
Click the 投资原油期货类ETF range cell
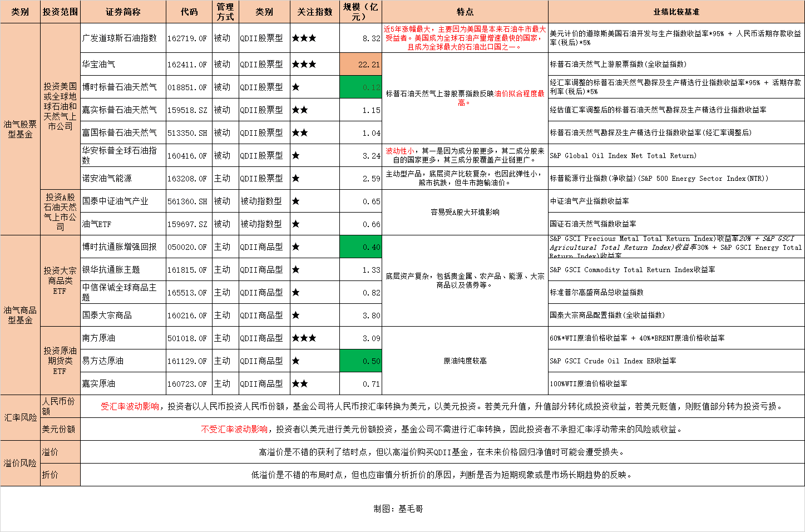[x=60, y=361]
